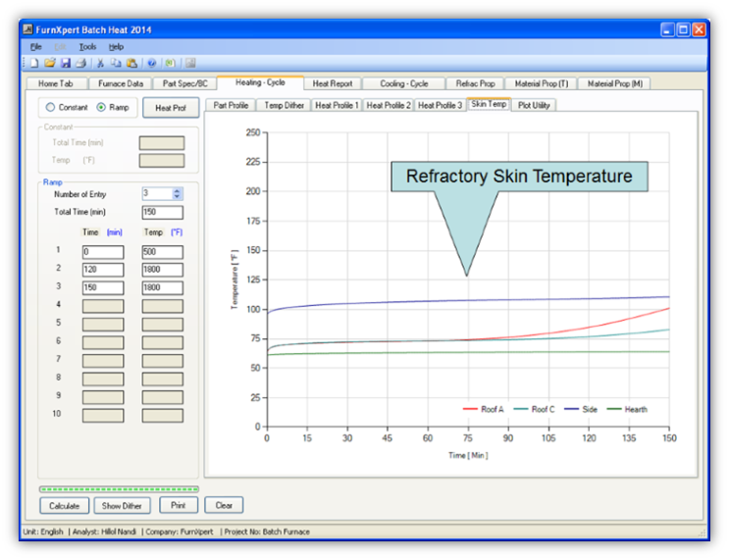Click row 1 Time field showing 0
This screenshot has width=729, height=560.
(x=103, y=252)
